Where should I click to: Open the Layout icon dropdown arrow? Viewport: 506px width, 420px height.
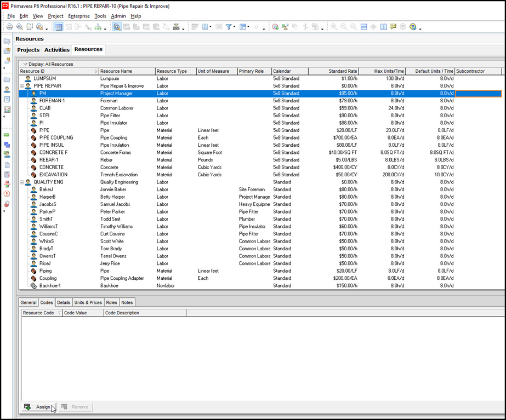point(248,27)
